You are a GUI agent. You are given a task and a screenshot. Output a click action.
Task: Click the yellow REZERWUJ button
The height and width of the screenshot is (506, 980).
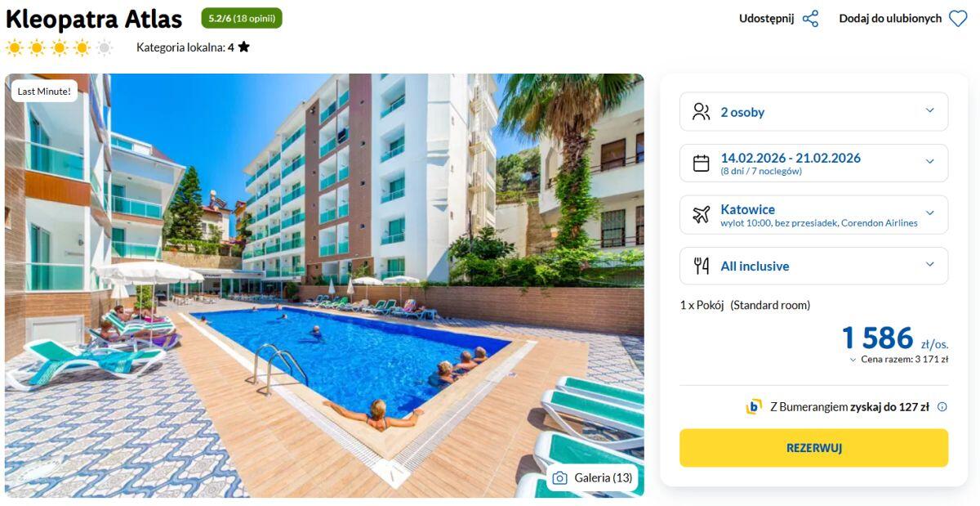tap(813, 448)
